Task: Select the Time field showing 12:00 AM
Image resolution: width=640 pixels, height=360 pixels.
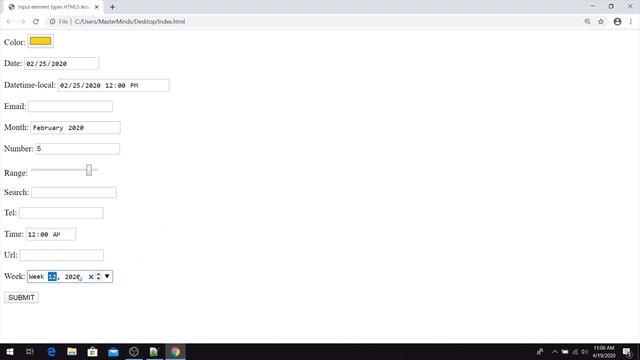Action: click(x=51, y=234)
